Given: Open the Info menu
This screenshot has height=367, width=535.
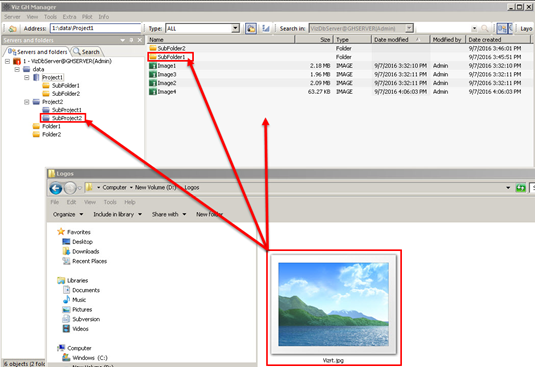Looking at the screenshot, I should (x=104, y=17).
